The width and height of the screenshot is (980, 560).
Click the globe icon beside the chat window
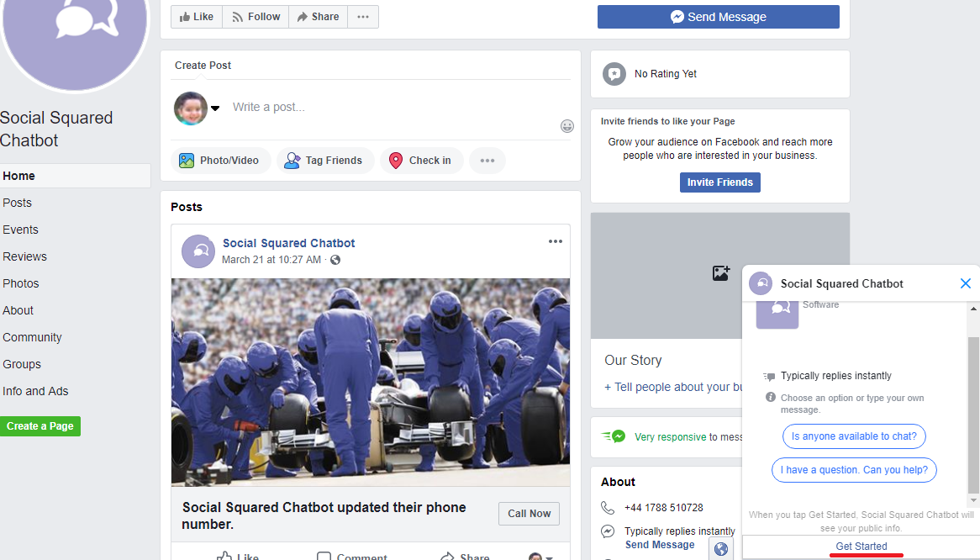coord(720,549)
